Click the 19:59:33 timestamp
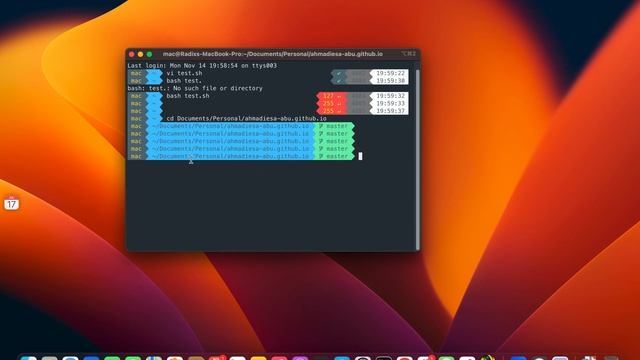The image size is (640, 360). [x=390, y=103]
